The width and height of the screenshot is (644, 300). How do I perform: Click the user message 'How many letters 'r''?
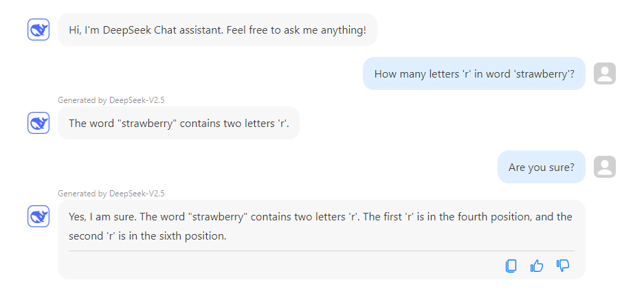(x=474, y=73)
